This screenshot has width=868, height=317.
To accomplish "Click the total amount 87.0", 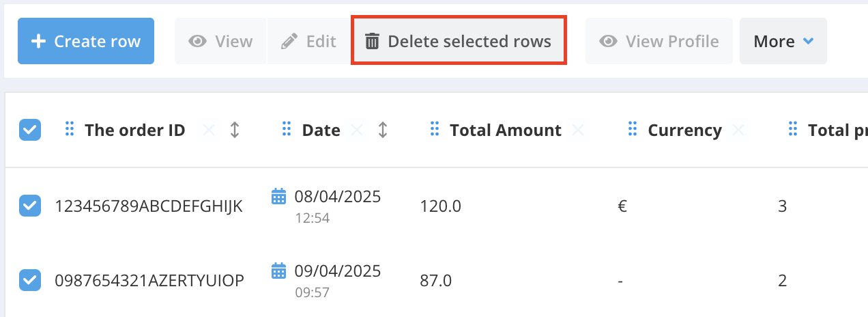I will (436, 280).
